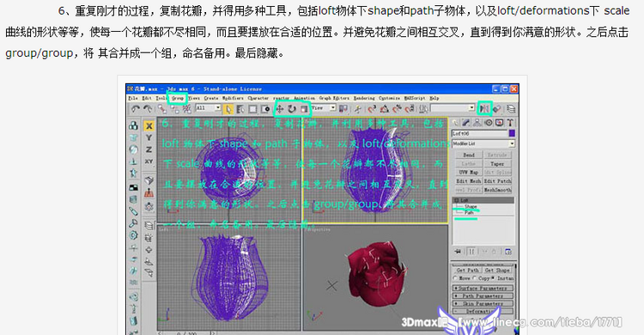Image resolution: width=644 pixels, height=335 pixels.
Task: Open the Utilities hammer panel
Action: pyautogui.click(x=510, y=123)
